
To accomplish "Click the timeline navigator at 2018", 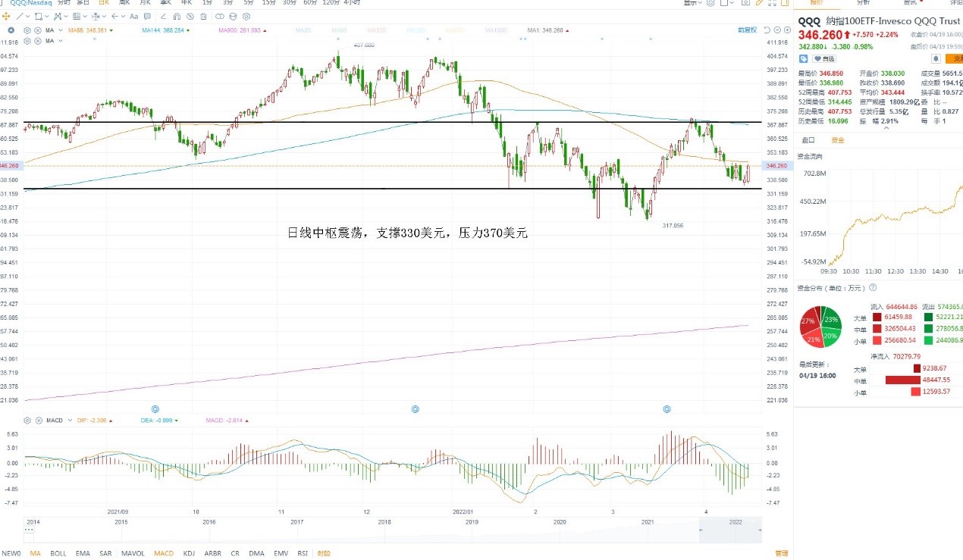I will (384, 523).
